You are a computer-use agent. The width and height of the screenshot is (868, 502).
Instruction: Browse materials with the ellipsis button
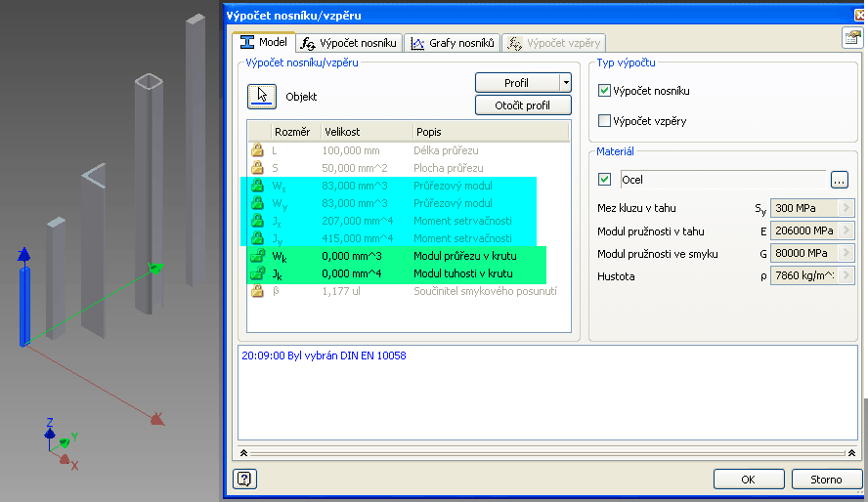842,180
